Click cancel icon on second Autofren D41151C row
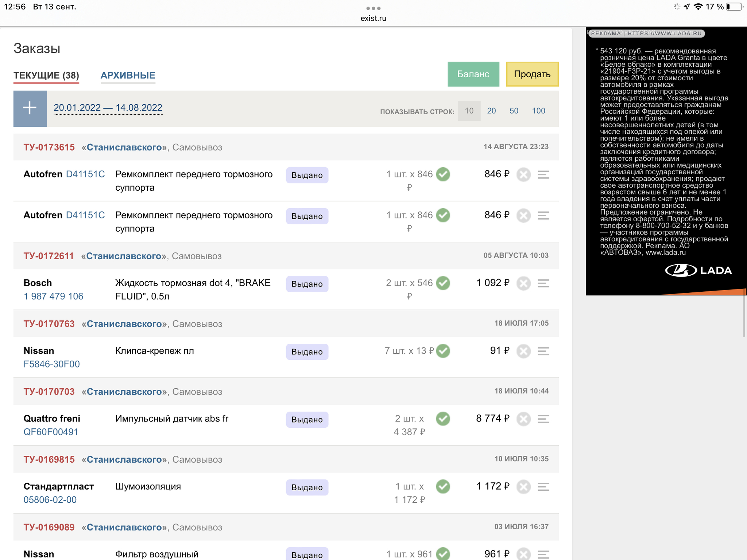The width and height of the screenshot is (747, 560). coord(523,215)
